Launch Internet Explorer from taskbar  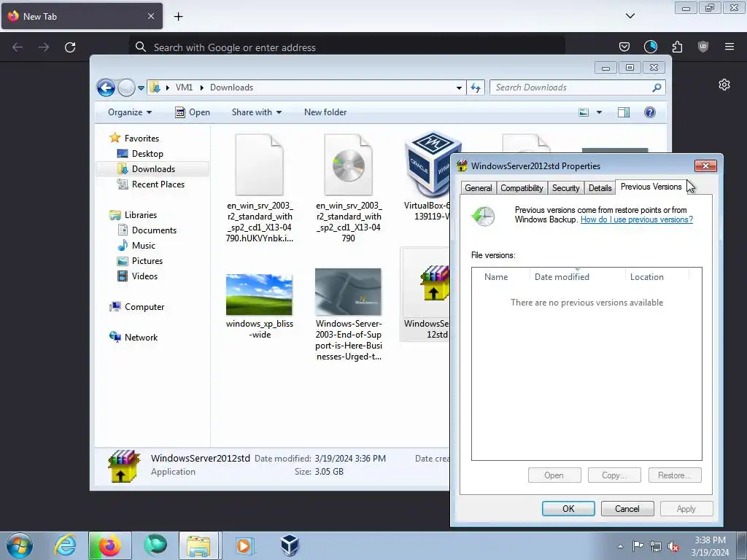65,545
